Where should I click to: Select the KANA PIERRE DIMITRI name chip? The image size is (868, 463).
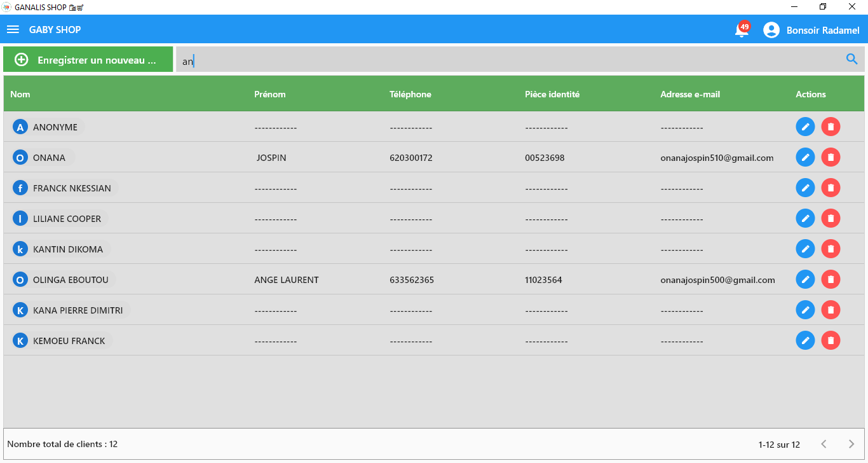point(71,310)
